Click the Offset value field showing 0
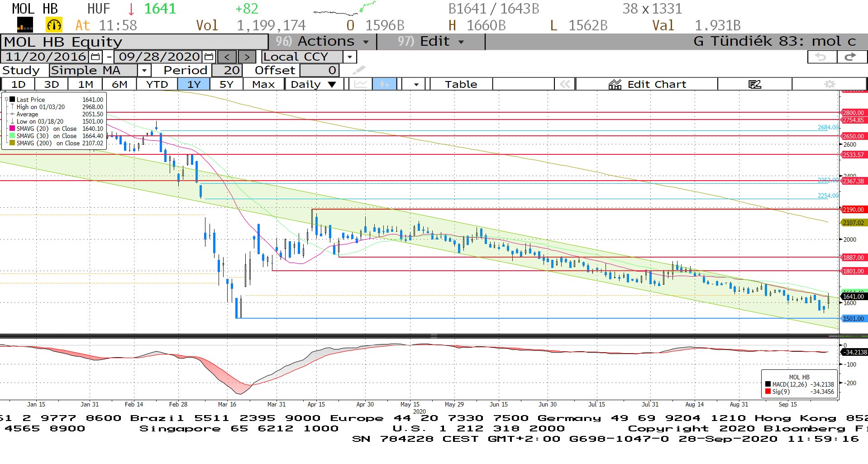 click(x=320, y=70)
